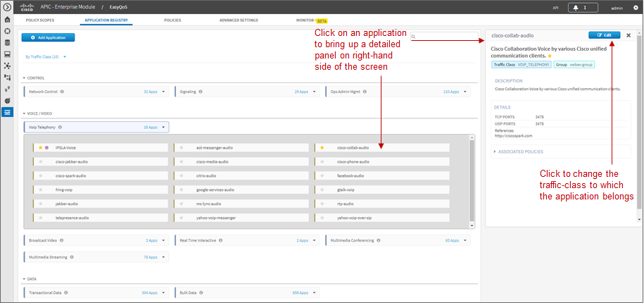The image size is (644, 303).
Task: Open the settings gear icon at top right
Action: tap(636, 8)
